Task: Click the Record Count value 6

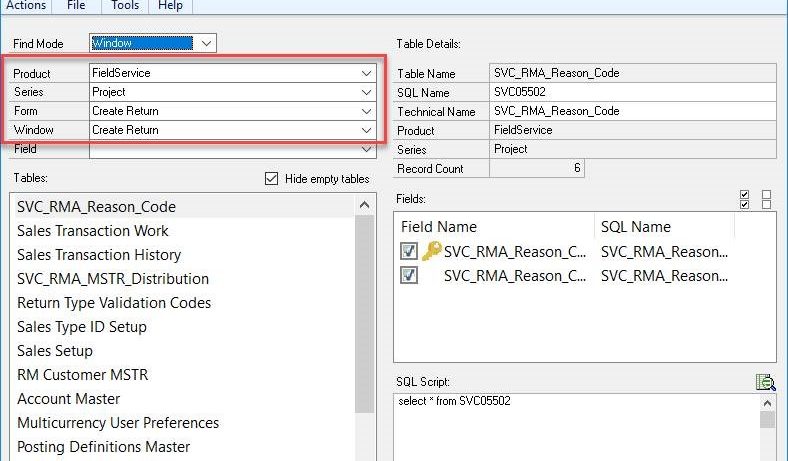Action: click(x=537, y=168)
